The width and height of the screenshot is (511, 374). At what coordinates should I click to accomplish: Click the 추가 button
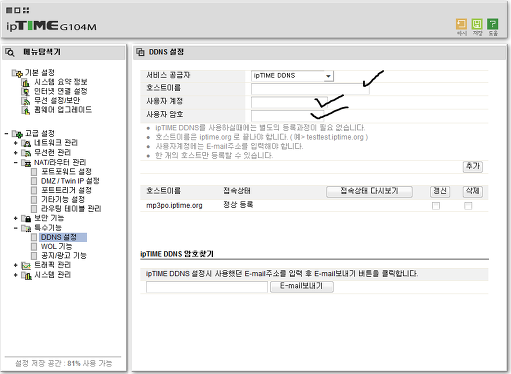click(x=473, y=166)
